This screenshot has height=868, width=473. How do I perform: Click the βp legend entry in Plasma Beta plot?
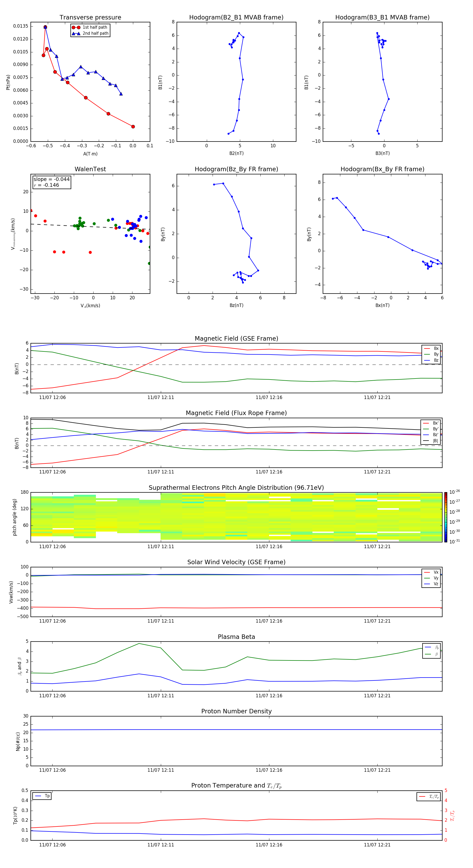coord(431,647)
